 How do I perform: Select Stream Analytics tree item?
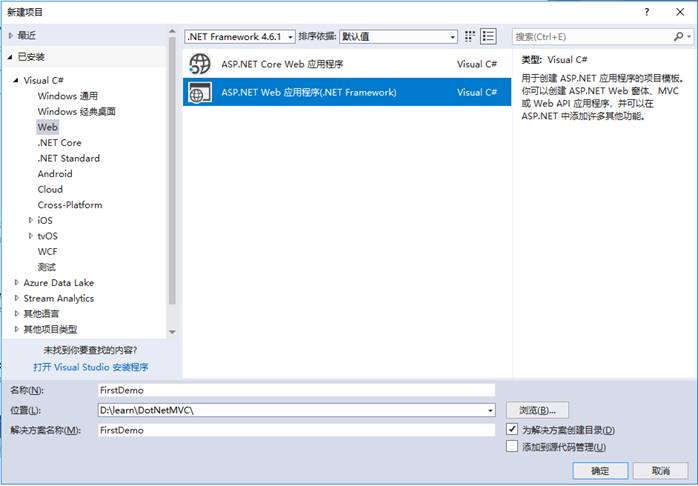pyautogui.click(x=58, y=298)
